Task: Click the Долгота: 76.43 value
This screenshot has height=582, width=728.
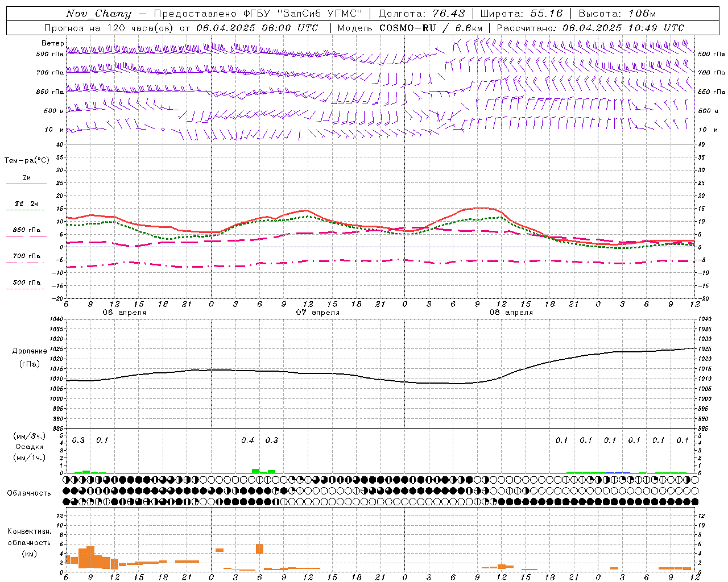Action: tap(421, 14)
